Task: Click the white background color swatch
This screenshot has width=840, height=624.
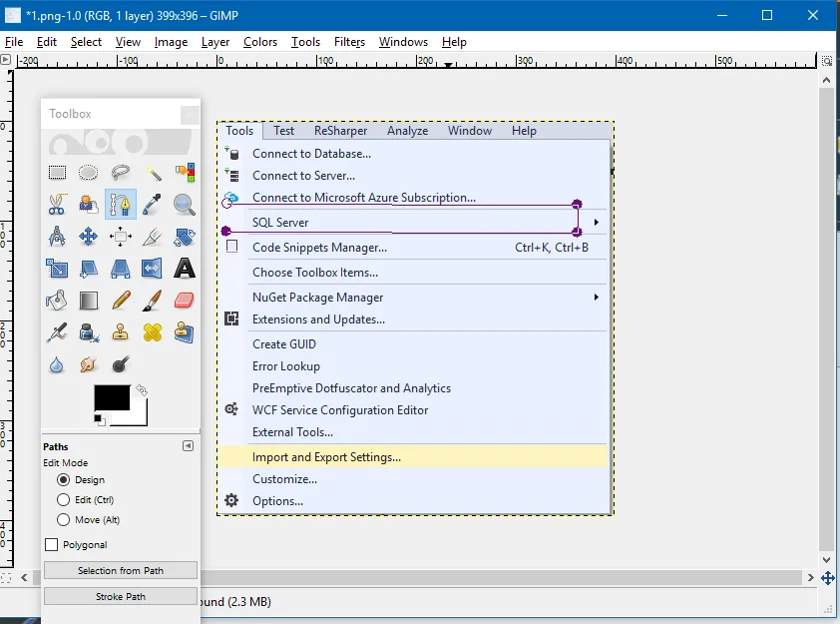Action: 137,416
